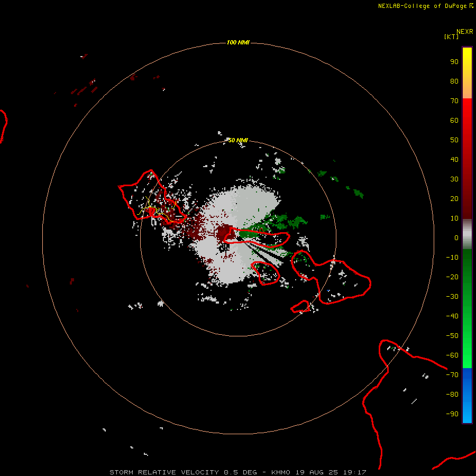Click the -50 value on velocity scale
Viewport: 476px width, 476px height.
[x=452, y=336]
